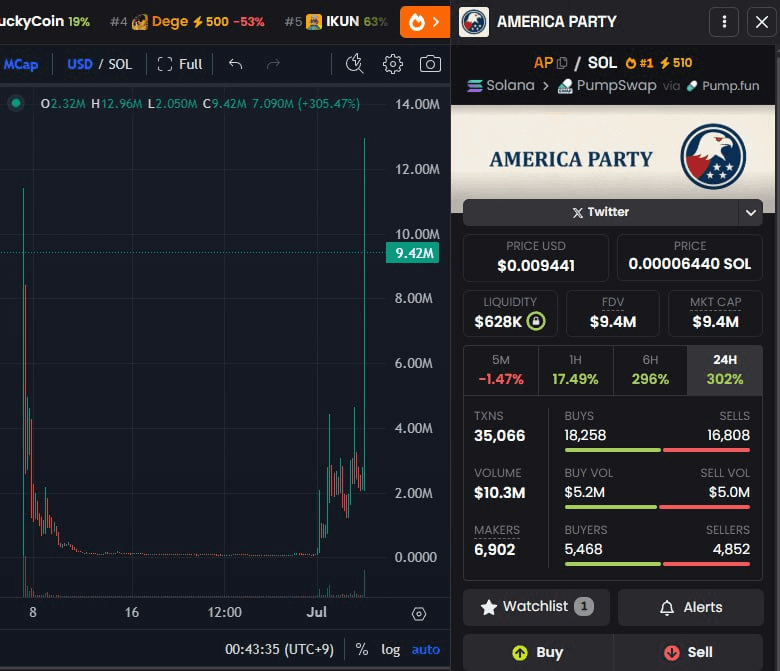Click the 9.42M current price label
Viewport: 780px width, 671px height.
point(413,253)
